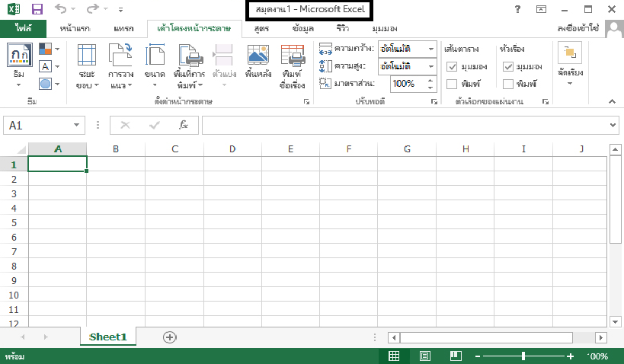The width and height of the screenshot is (624, 364).
Task: Click the Save icon in Quick Access Toolbar
Action: click(x=37, y=10)
